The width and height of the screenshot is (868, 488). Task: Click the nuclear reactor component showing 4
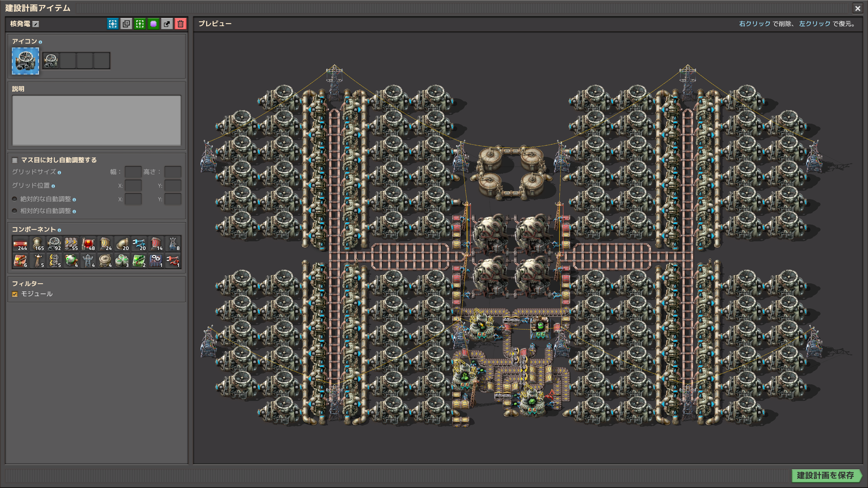pos(71,261)
